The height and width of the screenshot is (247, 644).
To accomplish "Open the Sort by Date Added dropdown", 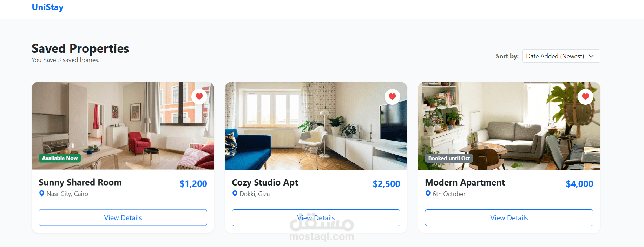I will tap(561, 56).
